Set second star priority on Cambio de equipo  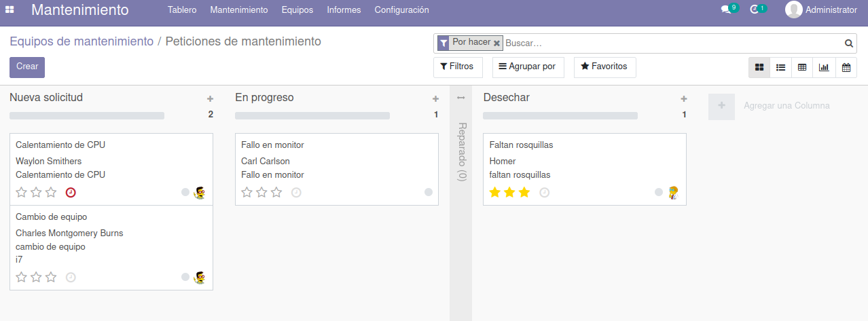tap(36, 277)
